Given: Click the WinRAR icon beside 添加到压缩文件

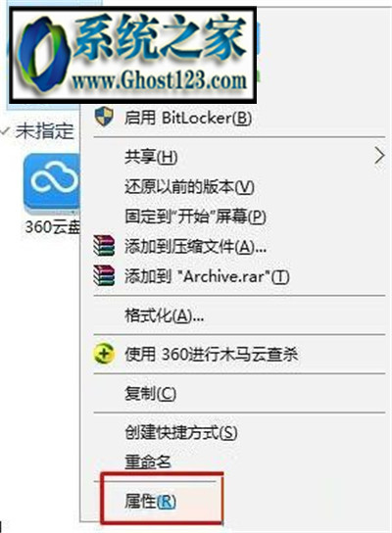Looking at the screenshot, I should (104, 245).
